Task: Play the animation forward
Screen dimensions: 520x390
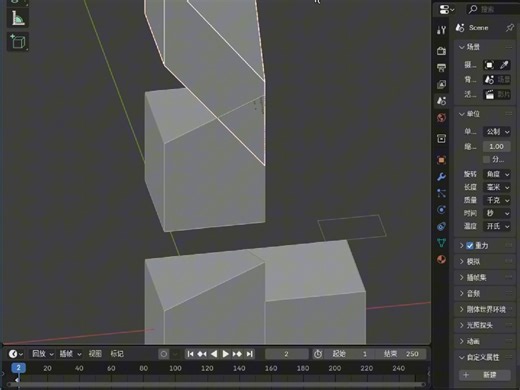Action: tap(225, 354)
